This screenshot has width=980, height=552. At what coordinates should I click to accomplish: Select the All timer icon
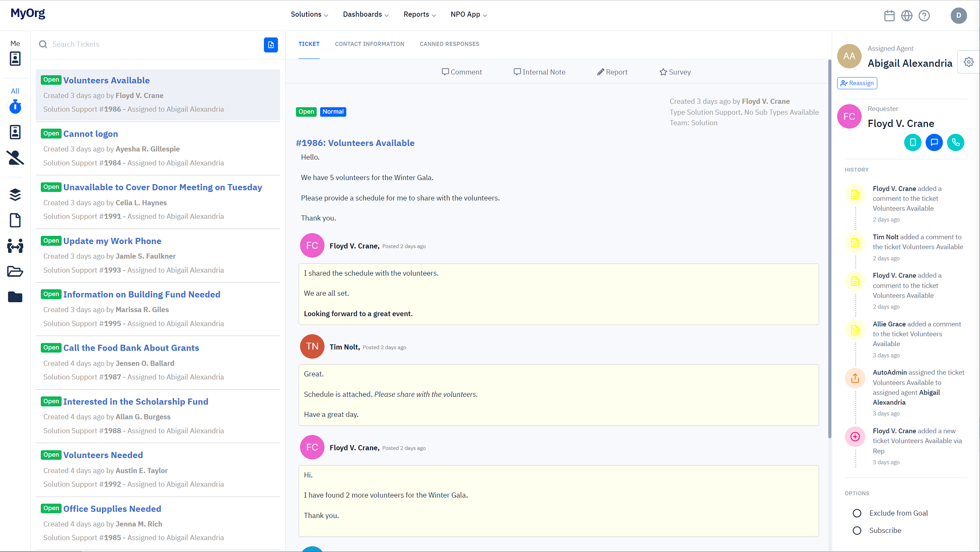(x=15, y=107)
